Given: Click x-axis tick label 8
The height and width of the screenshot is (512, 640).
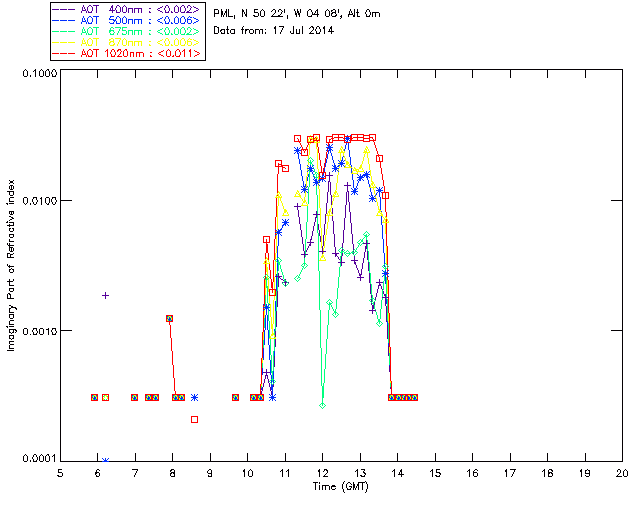Looking at the screenshot, I should [172, 473].
